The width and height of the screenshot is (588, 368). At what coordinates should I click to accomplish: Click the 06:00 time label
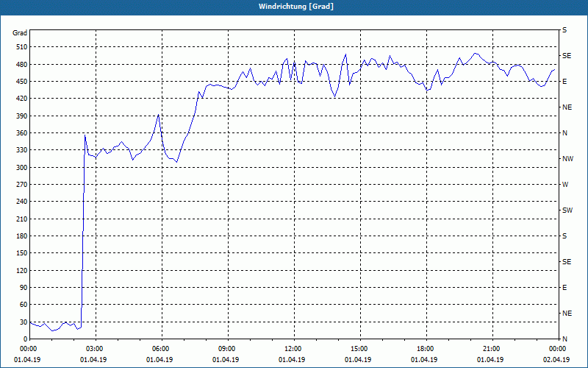(x=159, y=349)
